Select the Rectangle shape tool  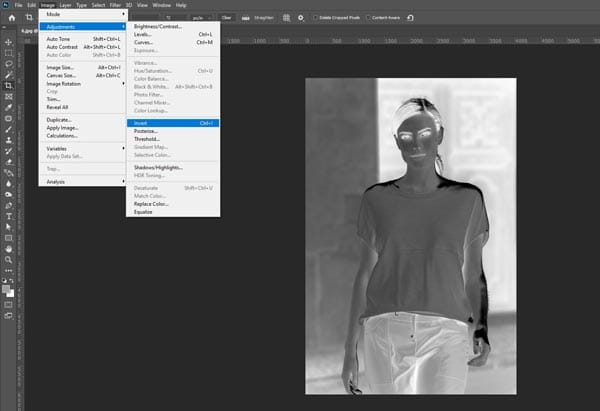[x=8, y=238]
